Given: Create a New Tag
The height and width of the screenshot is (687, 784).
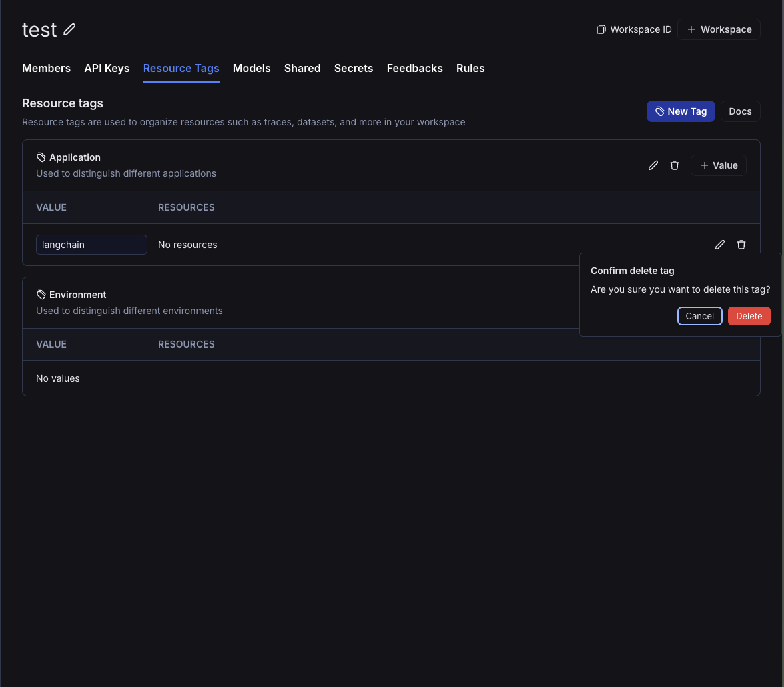Looking at the screenshot, I should click(681, 111).
